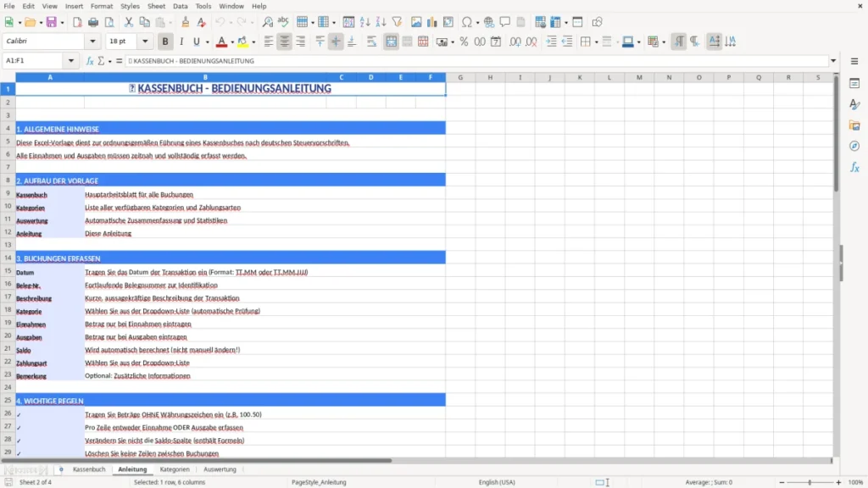Adjust the zoom slider in status bar
The image size is (868, 488).
pos(810,482)
